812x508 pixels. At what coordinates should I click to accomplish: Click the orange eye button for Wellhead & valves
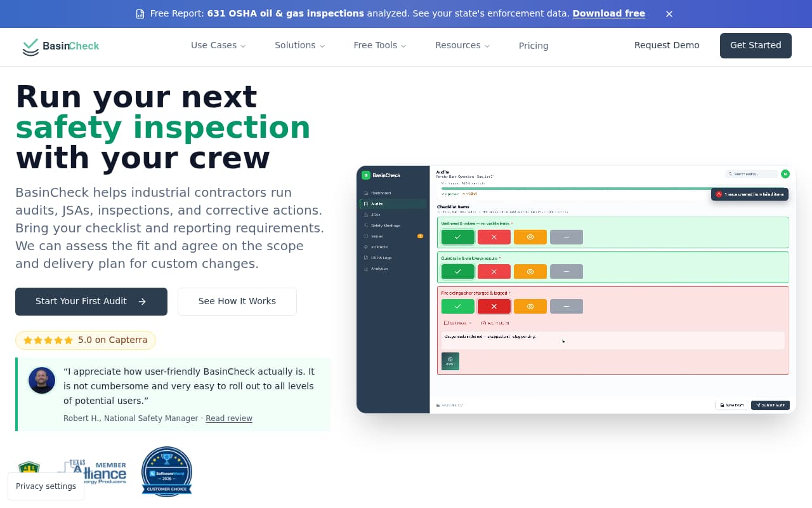point(530,237)
